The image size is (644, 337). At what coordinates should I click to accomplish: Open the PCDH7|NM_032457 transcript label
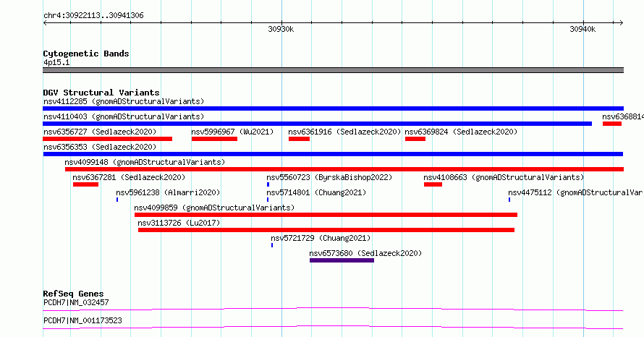76,302
